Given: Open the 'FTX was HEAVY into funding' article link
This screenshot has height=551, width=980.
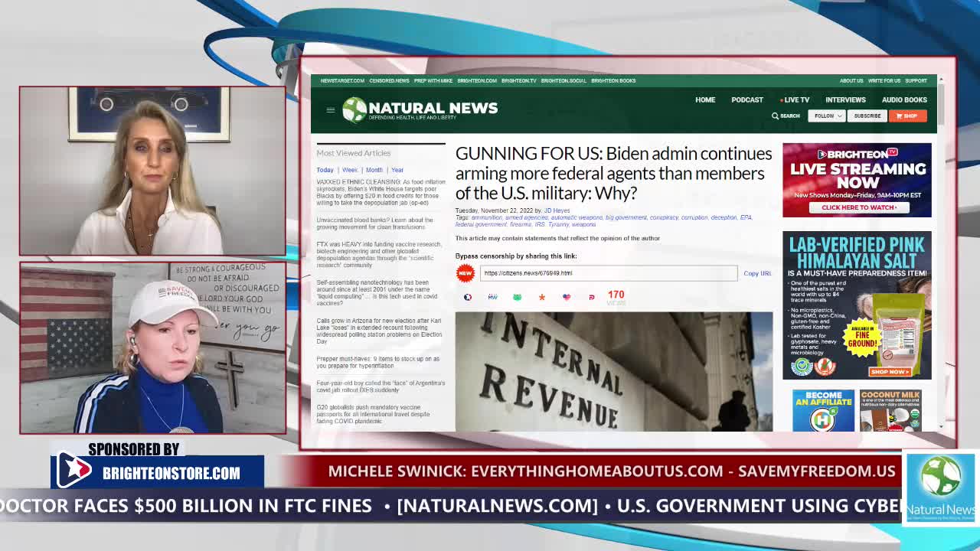Looking at the screenshot, I should point(379,255).
